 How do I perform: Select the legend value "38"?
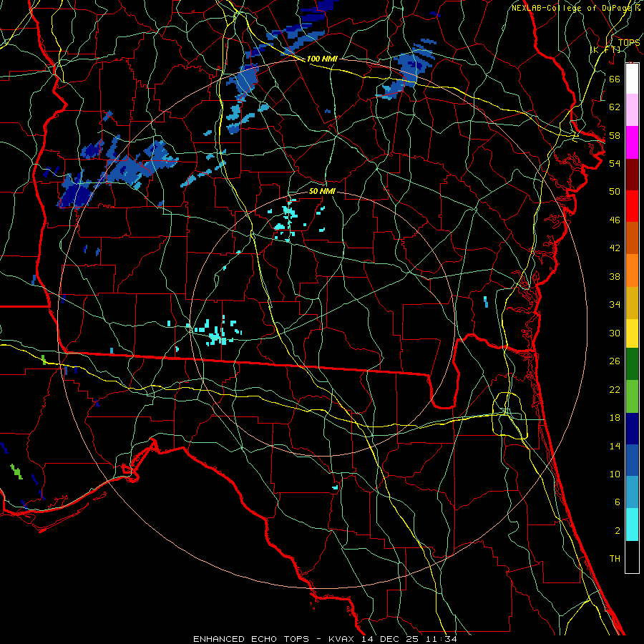click(x=615, y=277)
